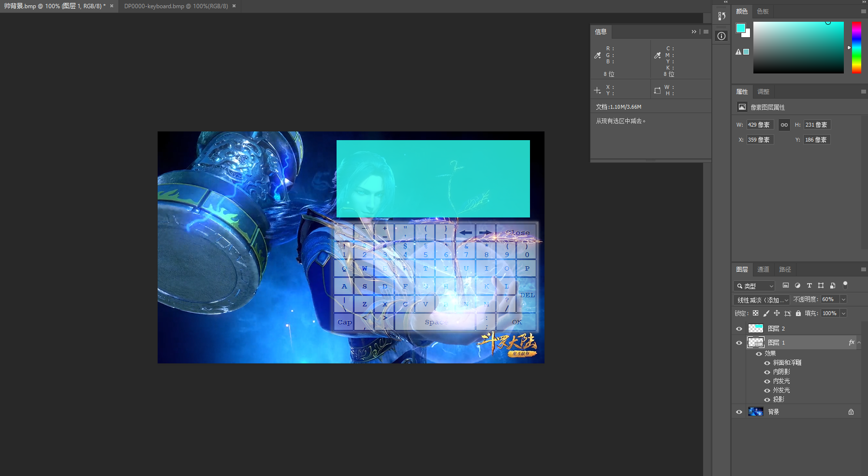Open the blend mode 线性减淡 dropdown
The height and width of the screenshot is (476, 868).
[762, 300]
